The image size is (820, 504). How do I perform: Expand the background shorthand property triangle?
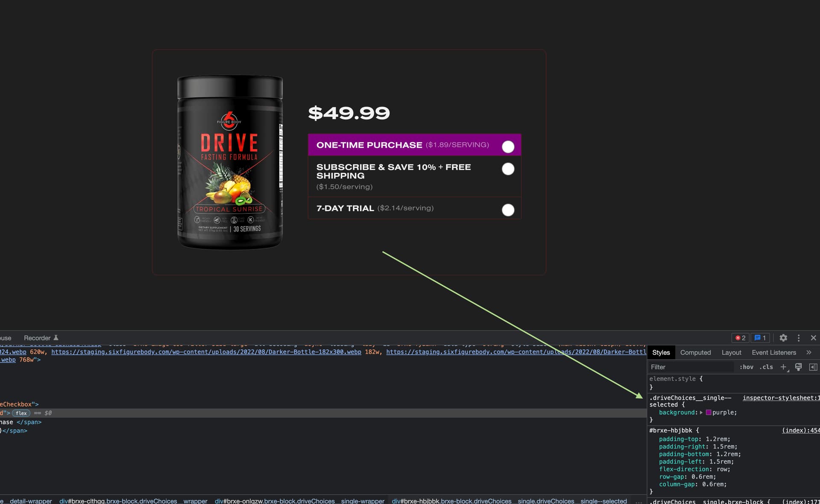point(701,413)
